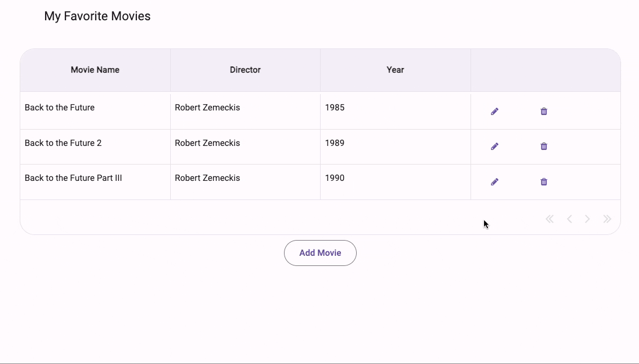Edit Back to the Future Part III
The height and width of the screenshot is (364, 639).
[494, 181]
